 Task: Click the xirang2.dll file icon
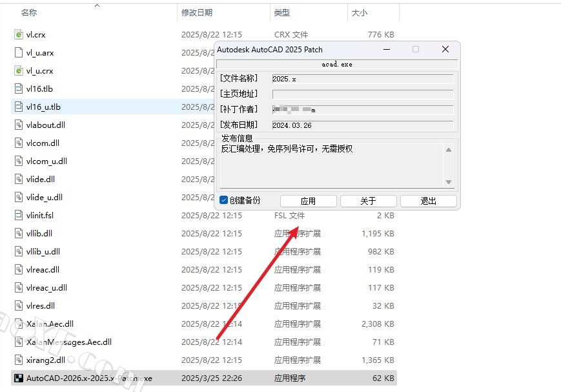(x=19, y=360)
